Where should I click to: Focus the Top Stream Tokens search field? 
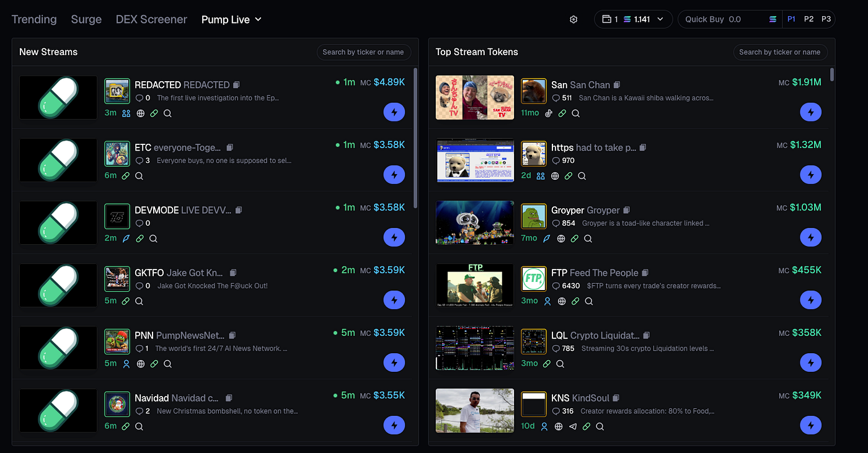click(780, 52)
